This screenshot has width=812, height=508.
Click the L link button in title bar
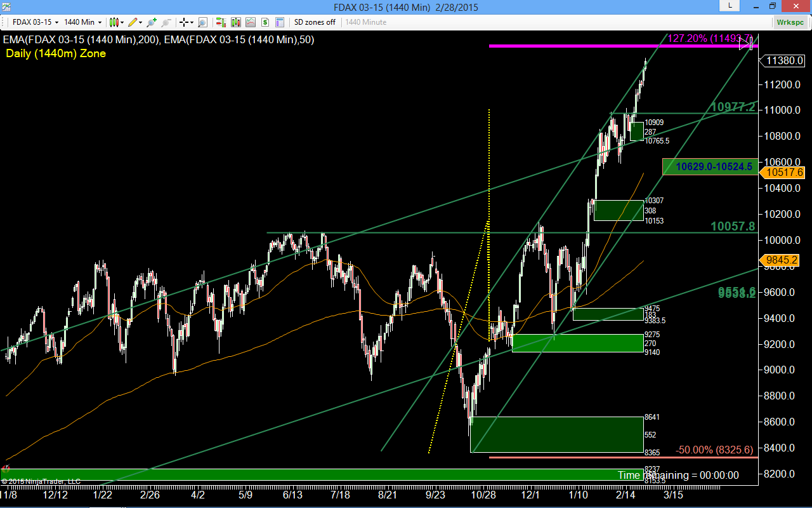point(730,6)
